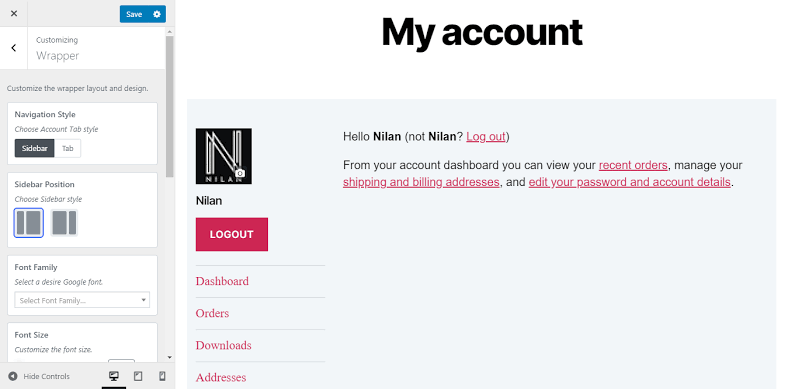788x389 pixels.
Task: Click camera icon on Nilan avatar
Action: (240, 172)
